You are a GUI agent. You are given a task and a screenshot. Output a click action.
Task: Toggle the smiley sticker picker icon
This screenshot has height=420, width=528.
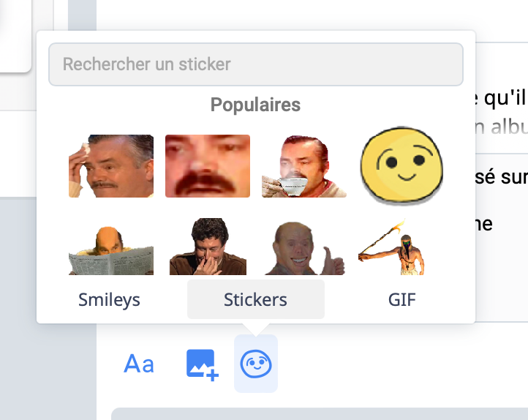point(256,364)
